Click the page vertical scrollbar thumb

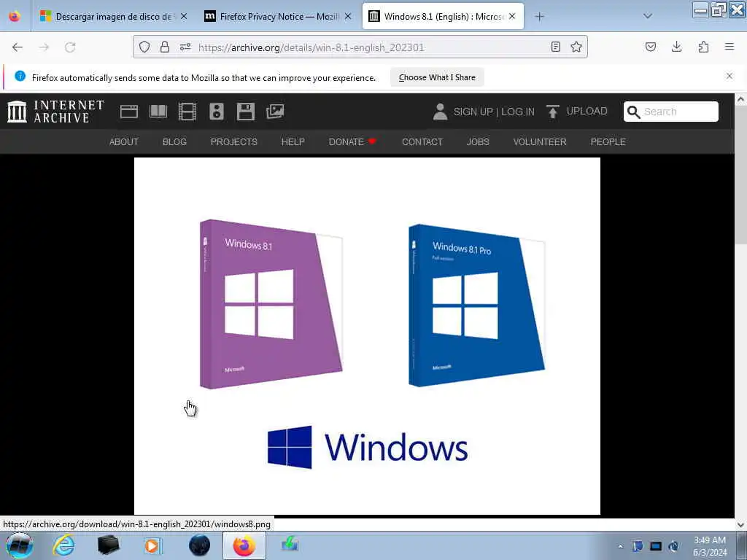tap(740, 175)
